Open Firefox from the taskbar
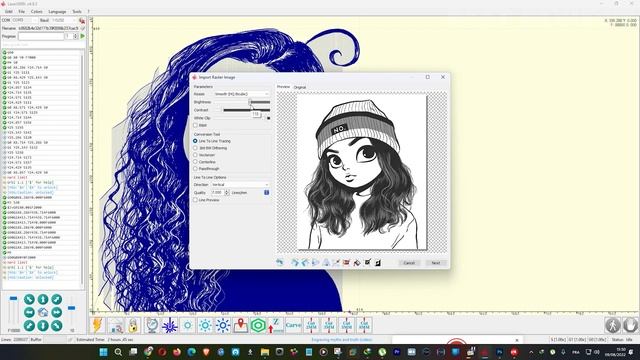The width and height of the screenshot is (640, 360). pyautogui.click(x=177, y=352)
